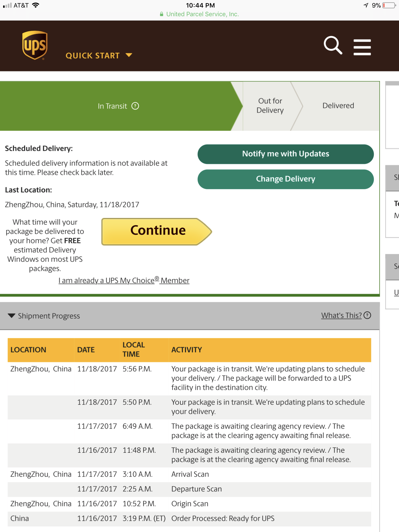
Task: Select the 10:52 P.M. time cell
Action: (x=139, y=504)
